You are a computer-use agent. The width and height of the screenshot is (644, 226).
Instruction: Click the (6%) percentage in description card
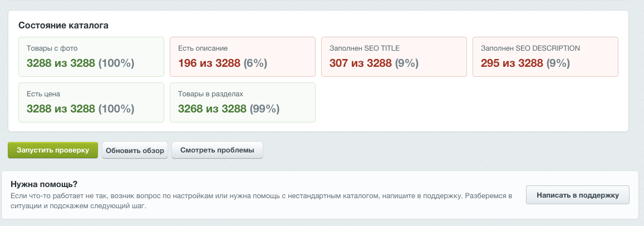[255, 63]
